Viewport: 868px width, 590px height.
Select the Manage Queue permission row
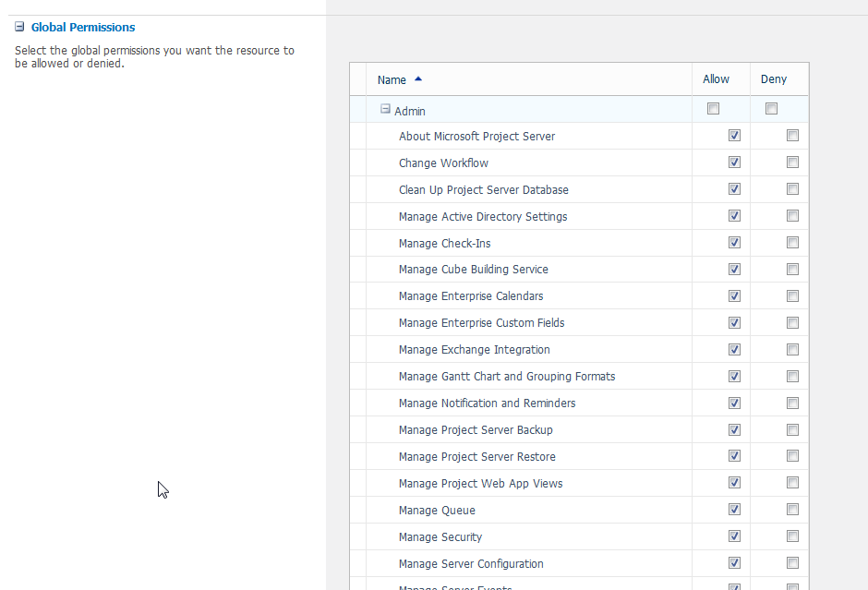click(437, 511)
